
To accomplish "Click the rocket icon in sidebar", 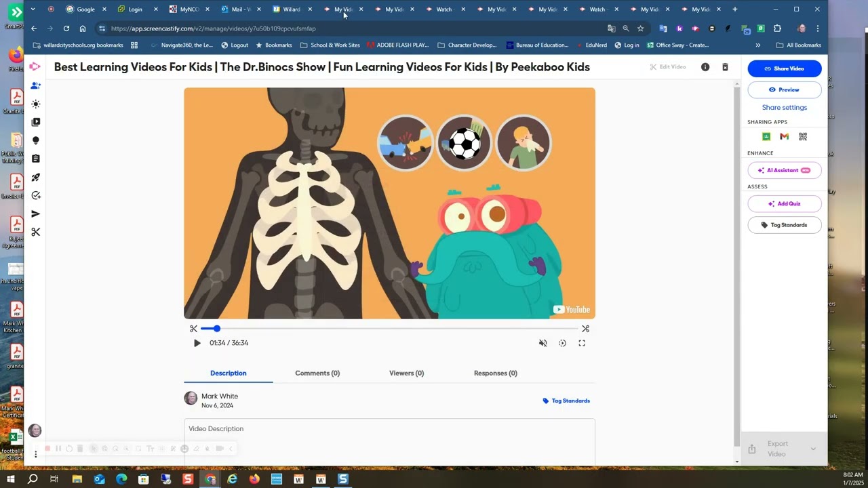I will [x=36, y=177].
